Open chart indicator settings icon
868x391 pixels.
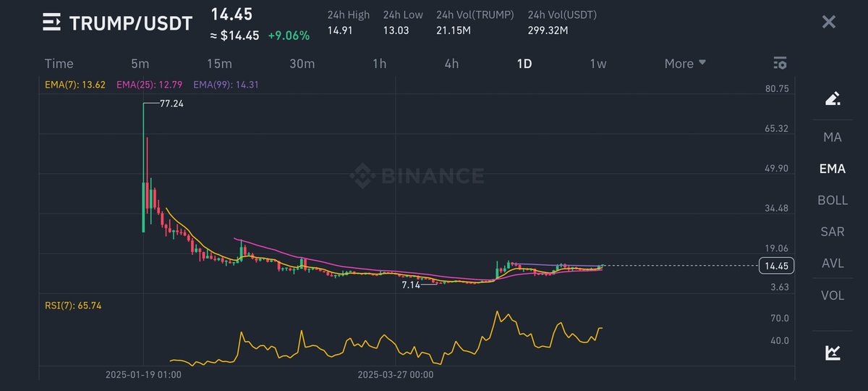point(780,63)
